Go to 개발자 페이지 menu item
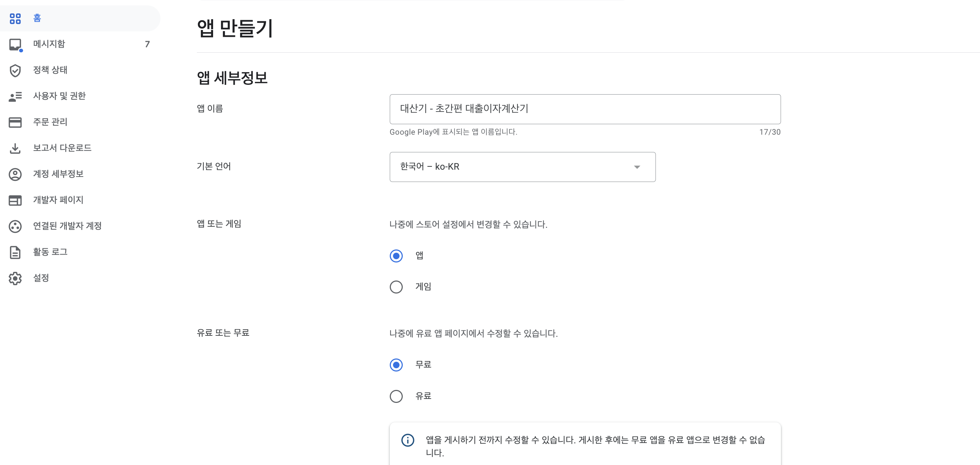 coord(58,200)
